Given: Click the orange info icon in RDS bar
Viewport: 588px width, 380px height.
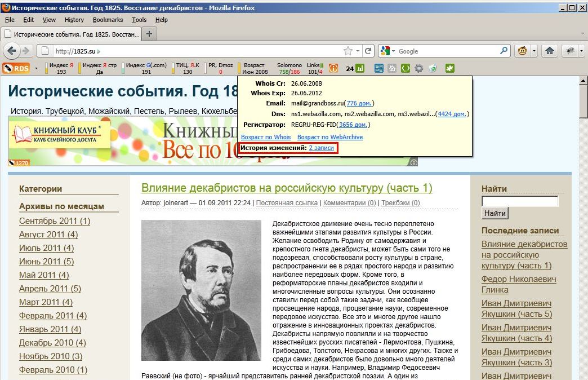Looking at the screenshot, I should pyautogui.click(x=333, y=68).
